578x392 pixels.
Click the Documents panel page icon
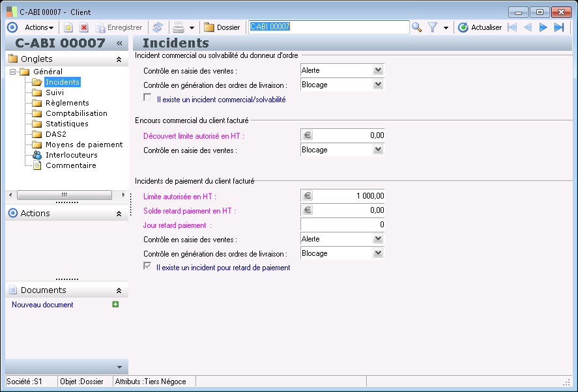13,290
